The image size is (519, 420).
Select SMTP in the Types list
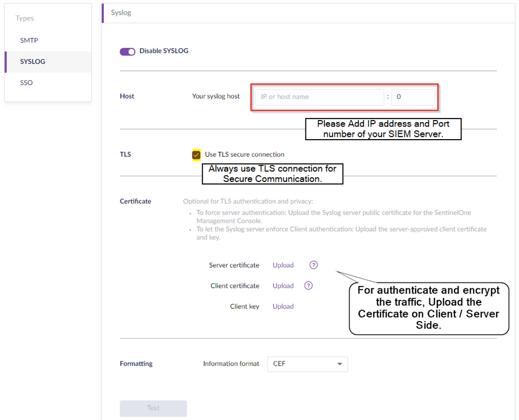point(29,40)
